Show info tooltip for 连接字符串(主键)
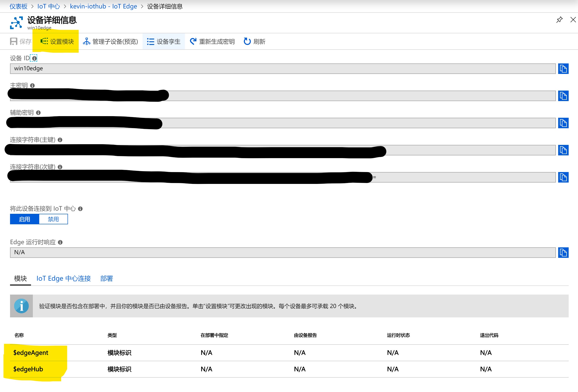578x392 pixels. point(60,140)
